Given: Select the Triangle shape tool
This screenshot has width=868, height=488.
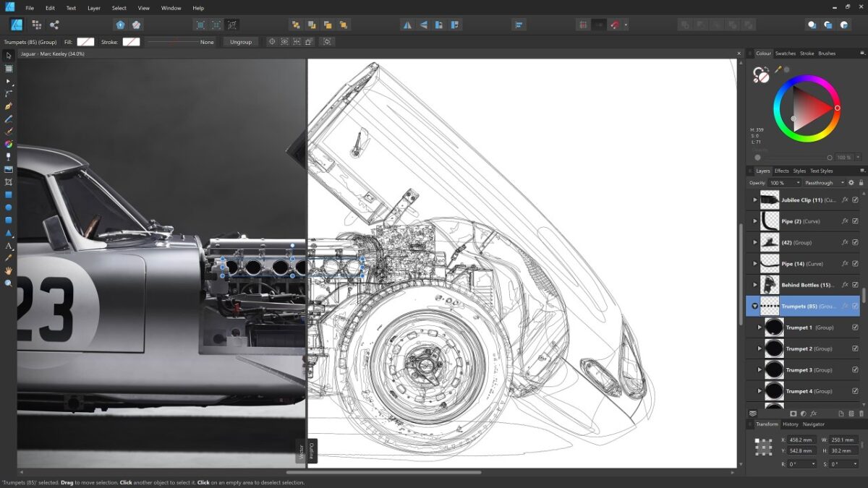Looking at the screenshot, I should click(9, 233).
